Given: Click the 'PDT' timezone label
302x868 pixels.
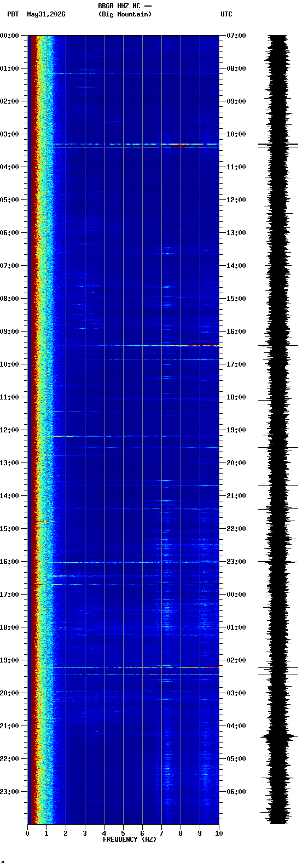Looking at the screenshot, I should [13, 14].
